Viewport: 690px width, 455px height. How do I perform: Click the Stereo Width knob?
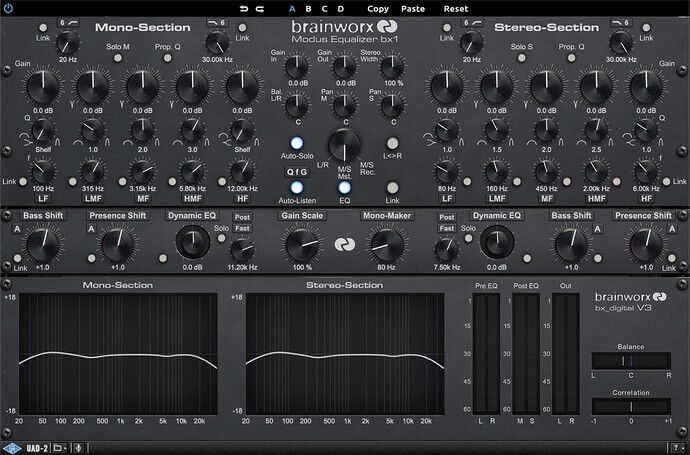(x=393, y=66)
